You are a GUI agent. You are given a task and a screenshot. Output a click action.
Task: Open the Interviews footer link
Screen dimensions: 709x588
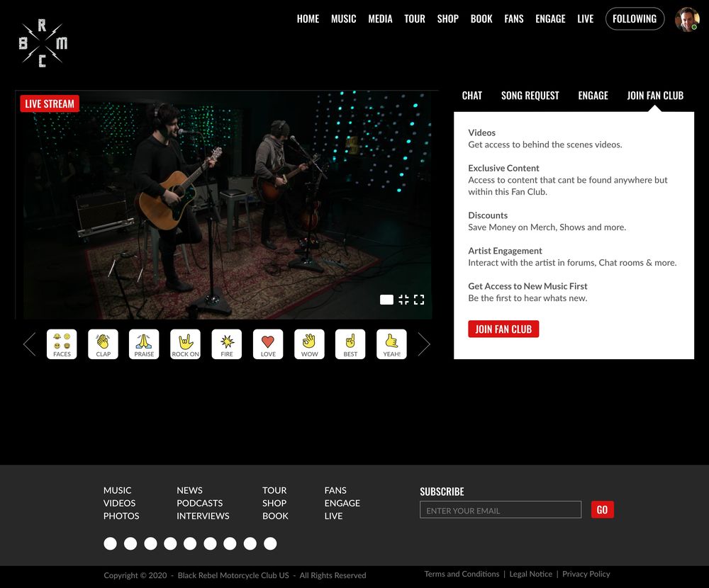click(203, 516)
